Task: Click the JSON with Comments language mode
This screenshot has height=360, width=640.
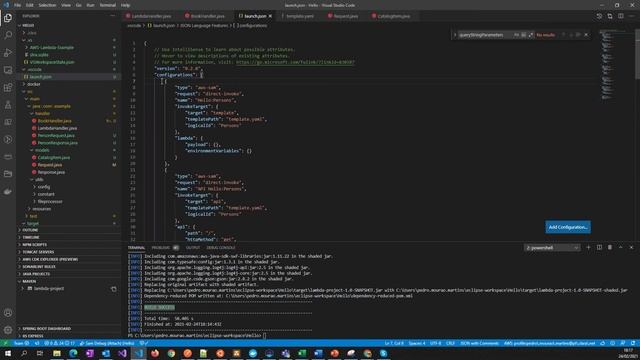Action: pos(479,343)
